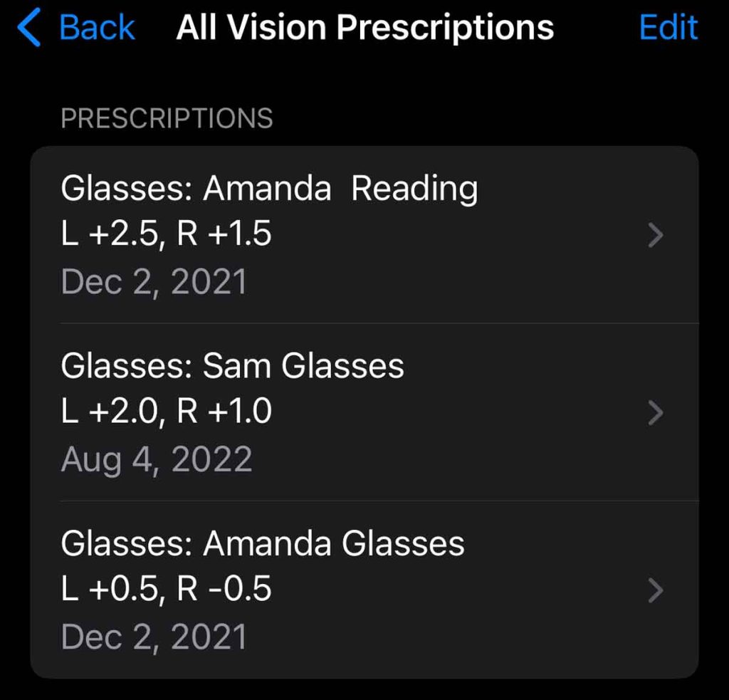Click the L +2.0, R +1.0 values

(167, 412)
